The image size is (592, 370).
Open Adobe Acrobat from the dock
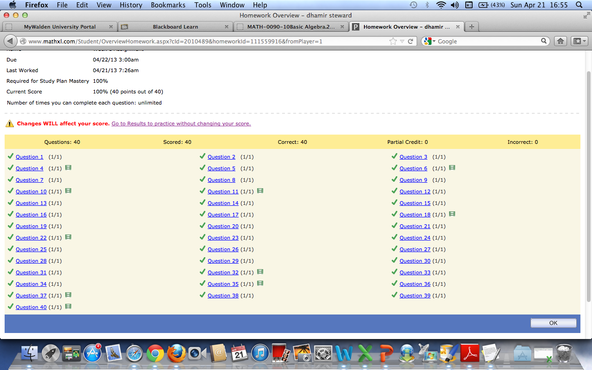(470, 354)
